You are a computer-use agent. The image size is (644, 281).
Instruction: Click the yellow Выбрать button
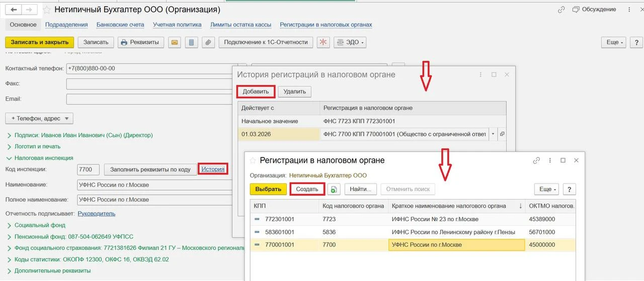click(x=268, y=189)
